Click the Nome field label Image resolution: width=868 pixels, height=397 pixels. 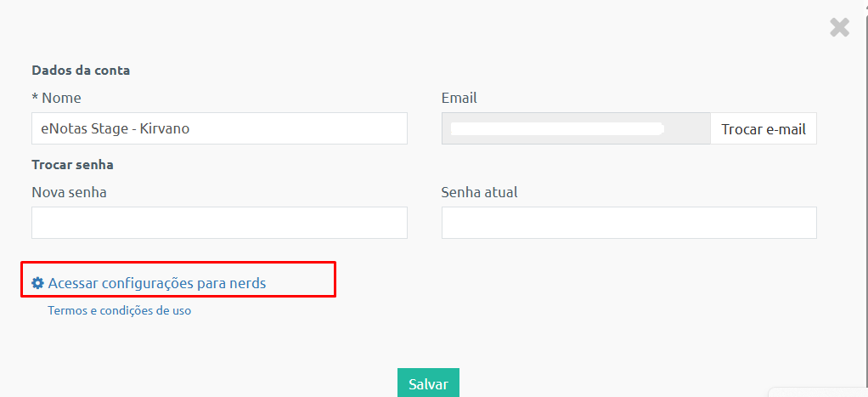61,98
